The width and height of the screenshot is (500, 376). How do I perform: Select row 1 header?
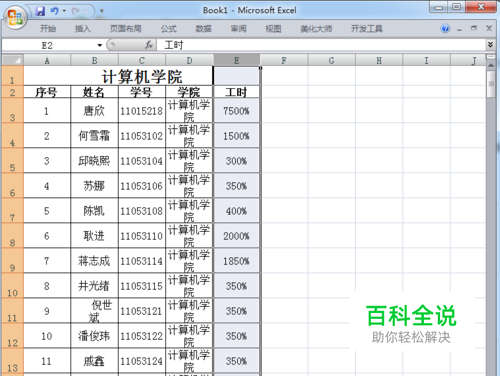[x=12, y=76]
